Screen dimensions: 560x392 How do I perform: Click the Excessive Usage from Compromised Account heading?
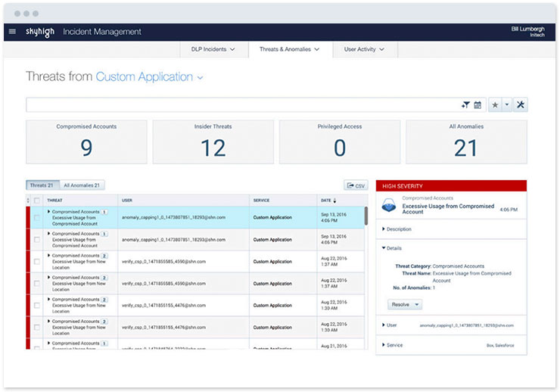[x=448, y=209]
